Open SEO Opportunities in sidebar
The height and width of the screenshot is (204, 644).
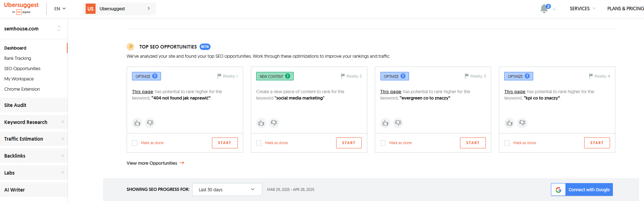[22, 69]
